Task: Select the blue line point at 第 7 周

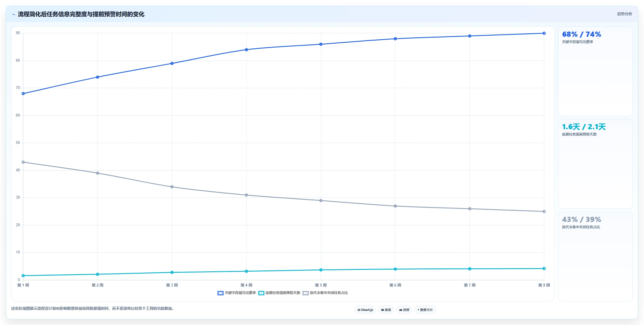Action: (x=470, y=36)
